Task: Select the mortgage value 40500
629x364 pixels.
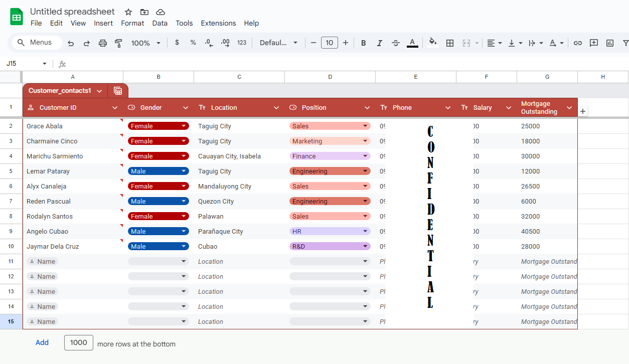Action: pos(547,232)
